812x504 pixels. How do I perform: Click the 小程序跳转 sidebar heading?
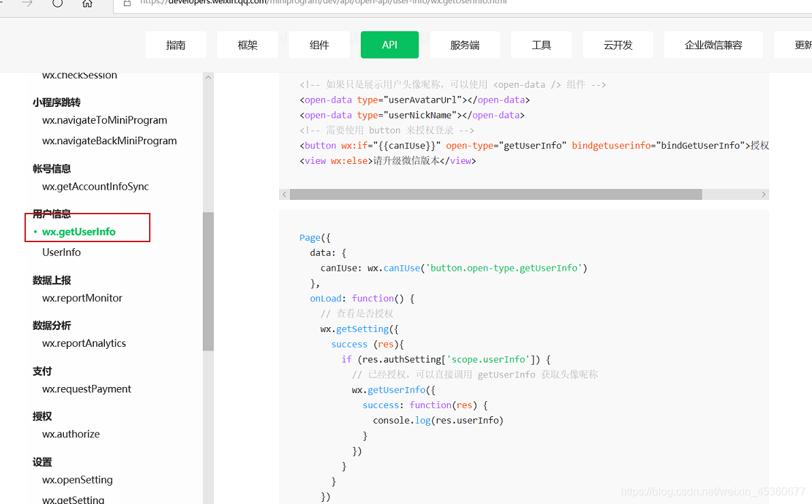tap(56, 103)
